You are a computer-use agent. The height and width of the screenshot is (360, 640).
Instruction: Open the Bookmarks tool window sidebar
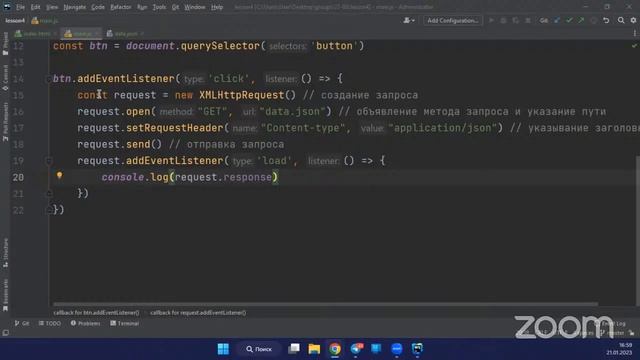5,295
